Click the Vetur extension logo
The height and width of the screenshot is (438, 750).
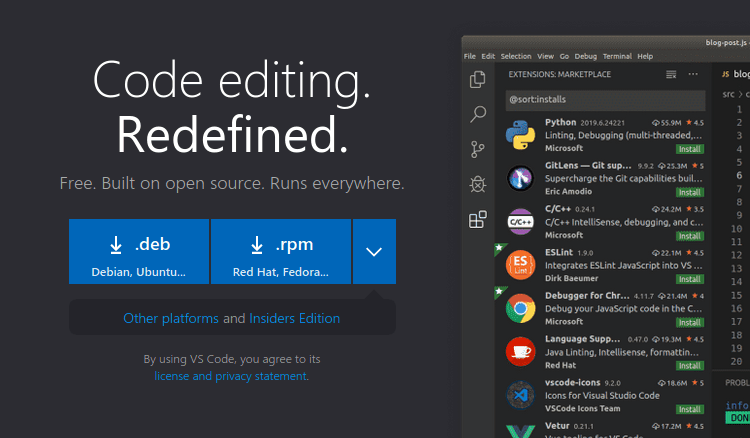tap(520, 431)
